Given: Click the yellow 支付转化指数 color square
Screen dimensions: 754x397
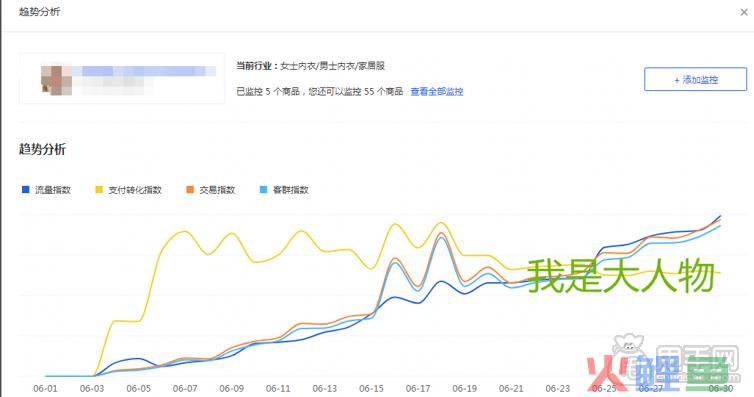Looking at the screenshot, I should coord(99,190).
